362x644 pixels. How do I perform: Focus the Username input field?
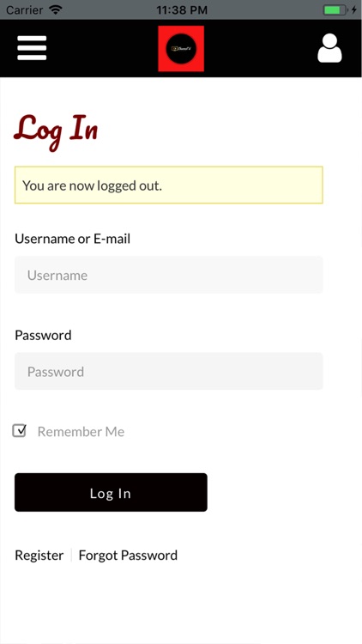[169, 275]
